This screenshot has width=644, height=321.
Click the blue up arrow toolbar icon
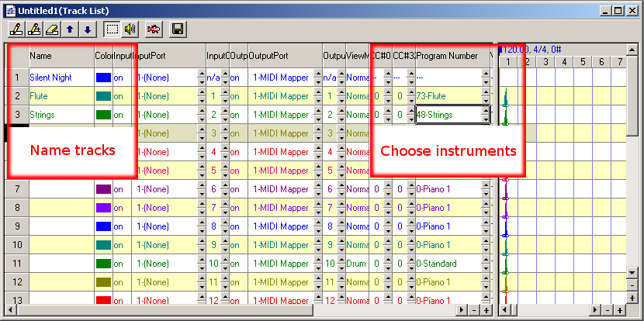click(x=71, y=29)
